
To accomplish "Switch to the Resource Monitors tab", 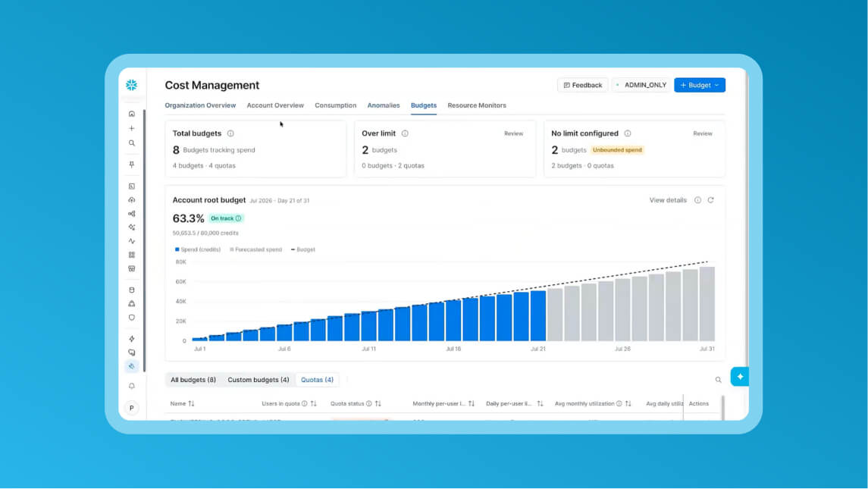I will [x=477, y=105].
